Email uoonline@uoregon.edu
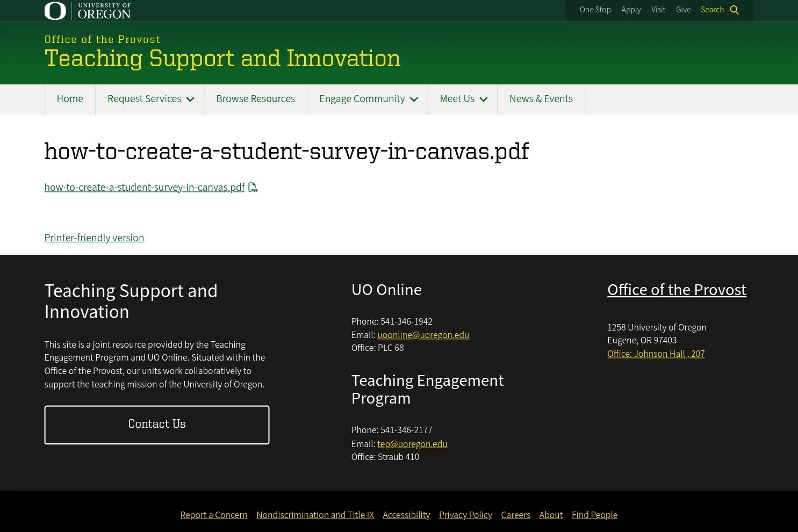The width and height of the screenshot is (798, 532). pyautogui.click(x=423, y=335)
